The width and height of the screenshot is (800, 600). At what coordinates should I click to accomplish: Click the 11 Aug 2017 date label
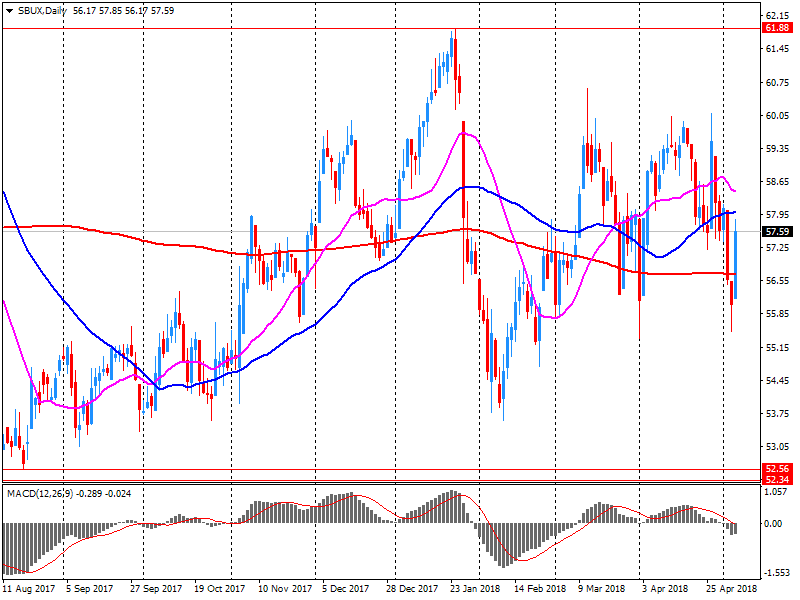click(28, 589)
